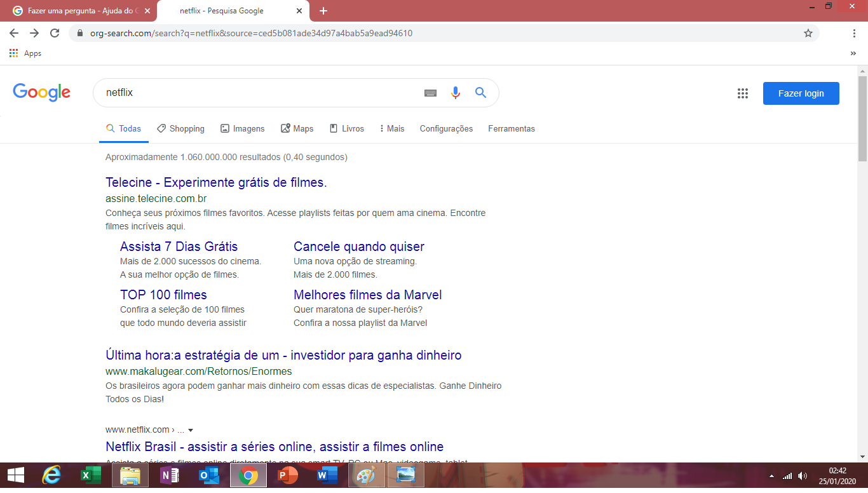Image resolution: width=868 pixels, height=493 pixels.
Task: Click the 'assine.telecine.com.br' ad URL text
Action: click(x=156, y=199)
